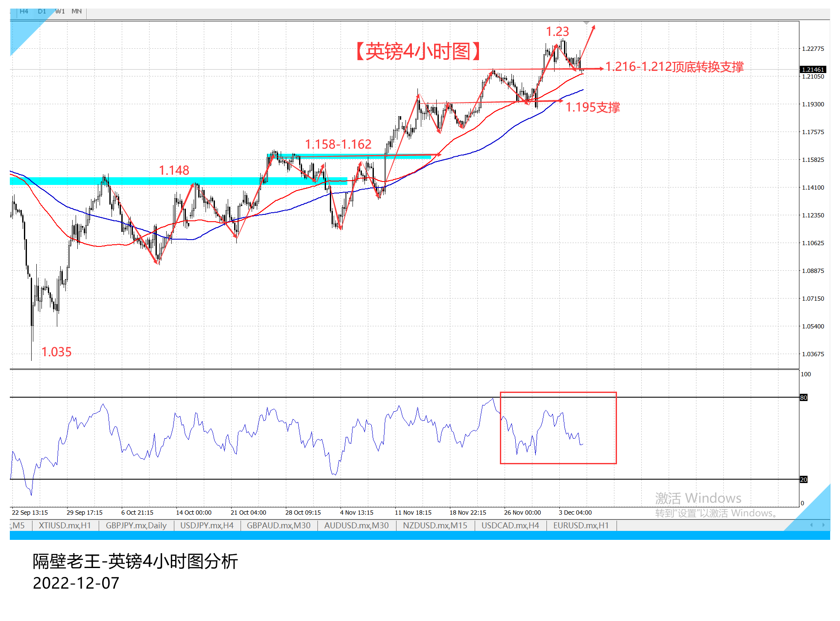Click the gray chart shift triangle marker
The width and height of the screenshot is (840, 621).
(587, 23)
